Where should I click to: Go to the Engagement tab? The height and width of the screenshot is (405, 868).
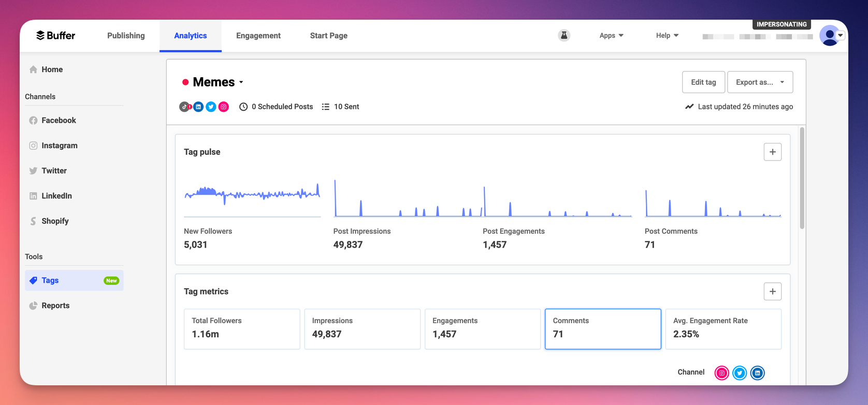point(258,35)
